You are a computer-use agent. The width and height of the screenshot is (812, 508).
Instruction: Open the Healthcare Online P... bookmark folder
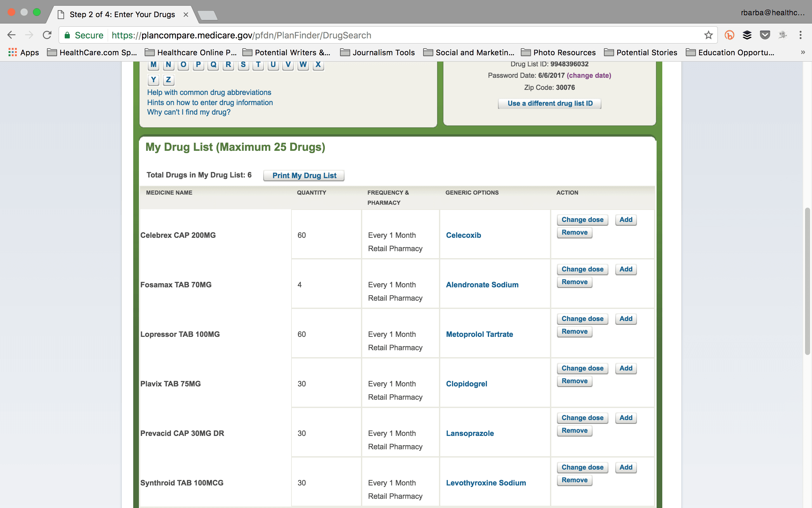191,52
